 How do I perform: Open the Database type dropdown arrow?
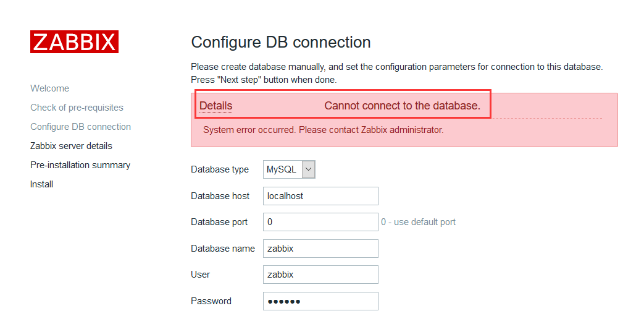click(x=309, y=169)
